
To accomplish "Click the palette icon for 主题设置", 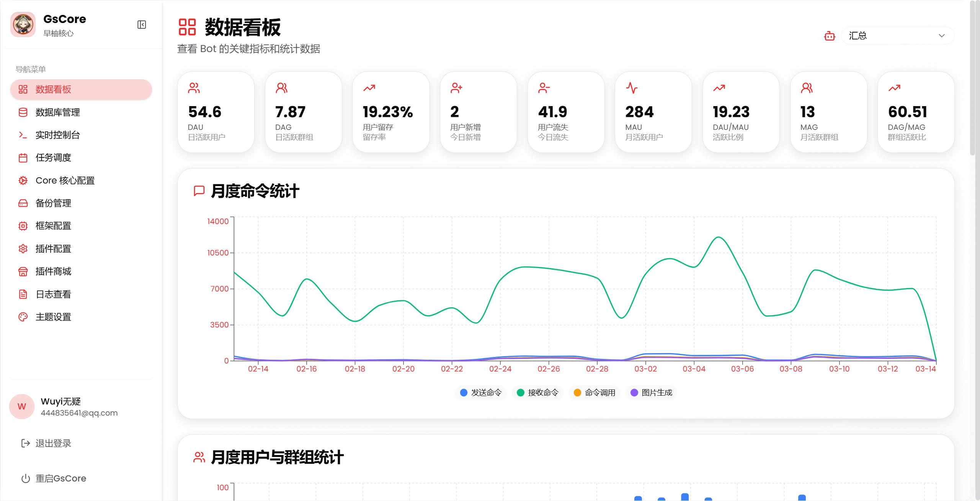I will [x=23, y=317].
